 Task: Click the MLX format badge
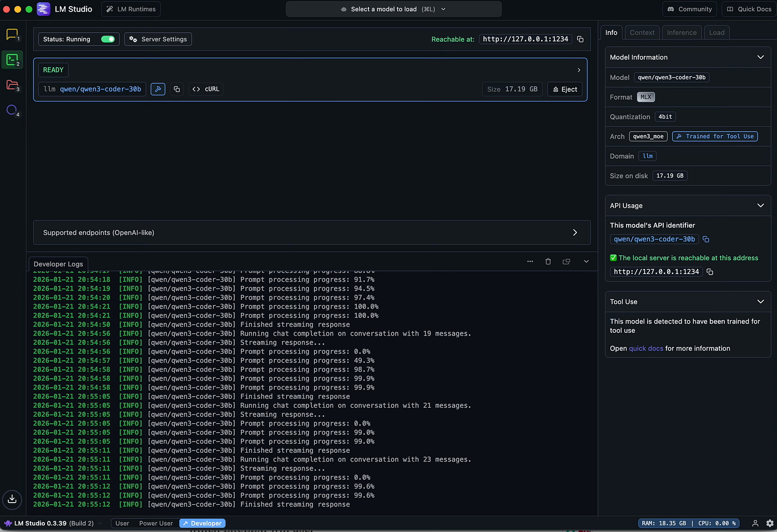coord(646,97)
